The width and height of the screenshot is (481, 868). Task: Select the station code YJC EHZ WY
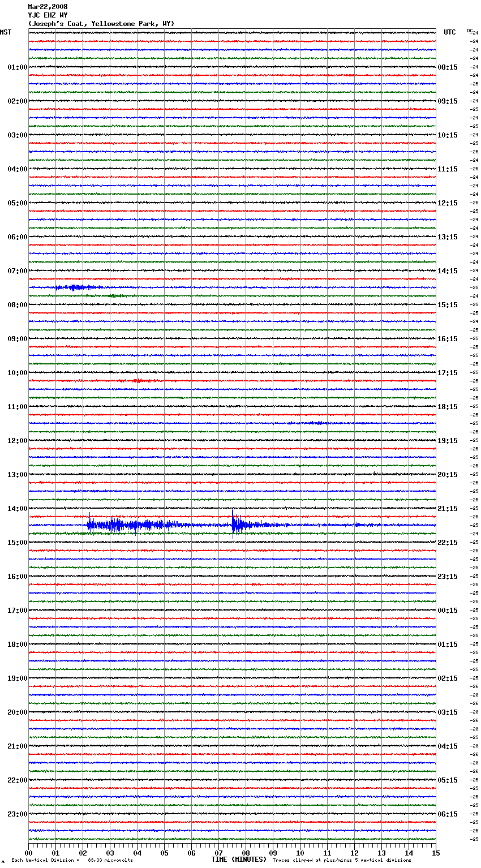tap(48, 15)
